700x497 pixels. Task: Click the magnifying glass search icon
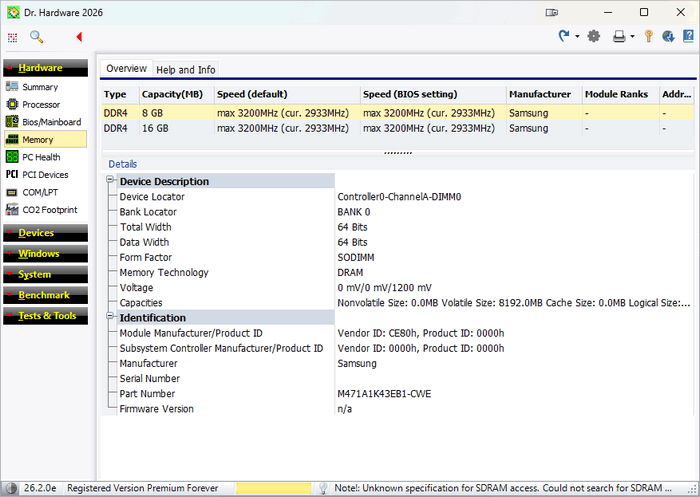(x=36, y=37)
